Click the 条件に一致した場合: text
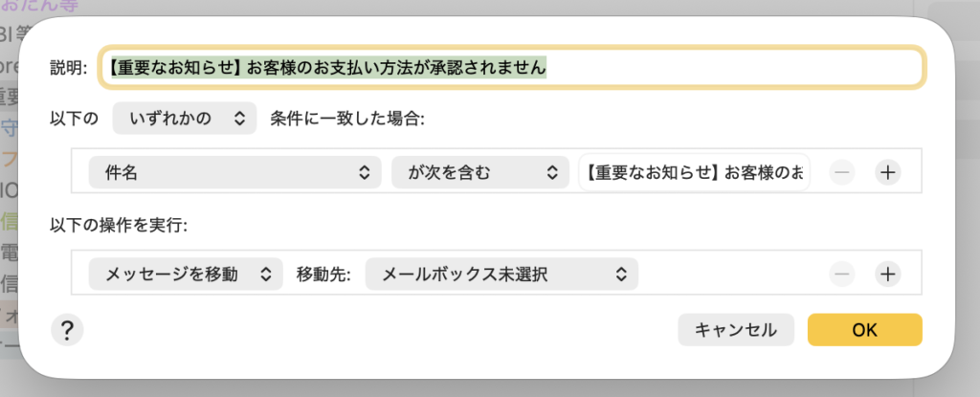 coord(347,119)
